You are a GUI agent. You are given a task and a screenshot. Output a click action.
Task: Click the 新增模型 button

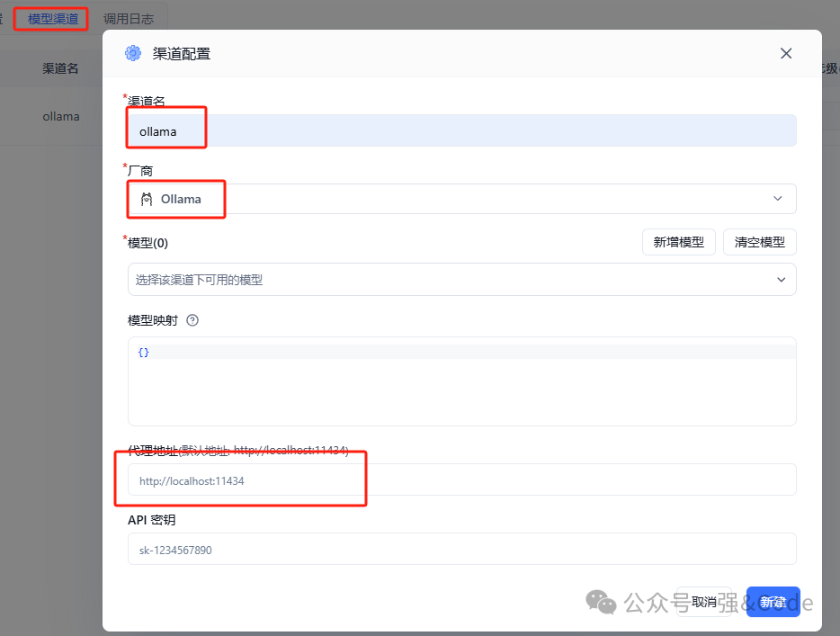(678, 242)
